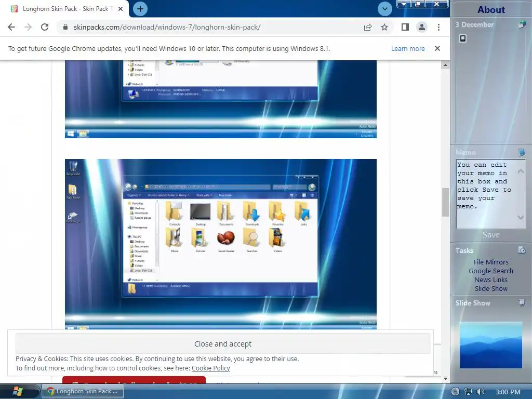Reload the Longhorn Skin Pack page
The height and width of the screenshot is (399, 532).
pos(45,27)
